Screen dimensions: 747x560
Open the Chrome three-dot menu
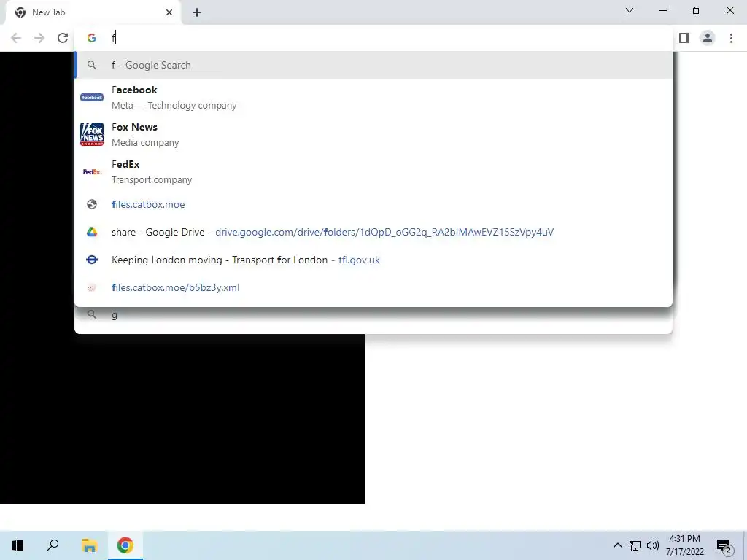(x=731, y=38)
